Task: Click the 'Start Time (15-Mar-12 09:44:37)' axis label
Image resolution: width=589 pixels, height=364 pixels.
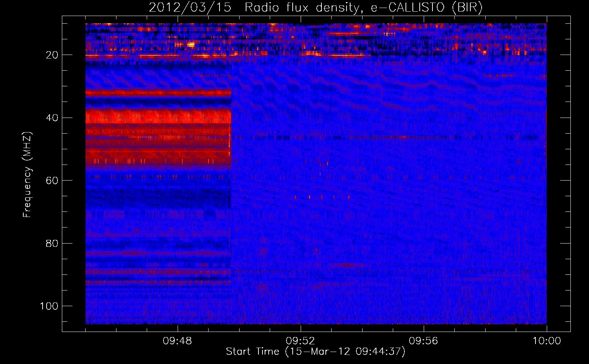Action: click(x=316, y=352)
